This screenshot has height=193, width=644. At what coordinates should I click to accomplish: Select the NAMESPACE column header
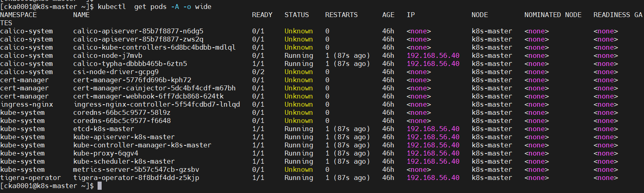coord(18,15)
